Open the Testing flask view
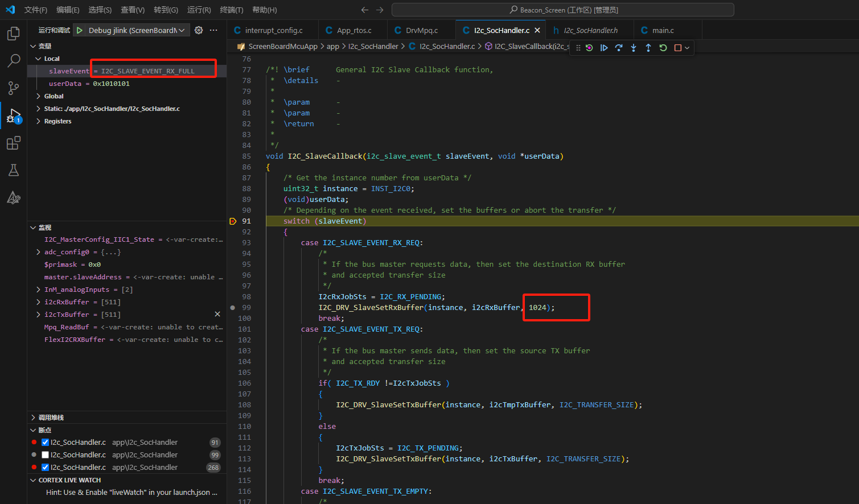This screenshot has width=859, height=504. 14,170
